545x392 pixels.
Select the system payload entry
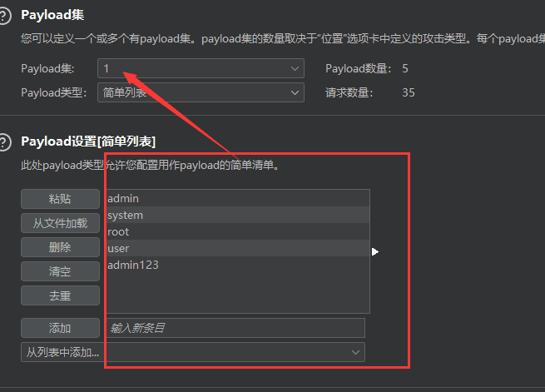236,215
